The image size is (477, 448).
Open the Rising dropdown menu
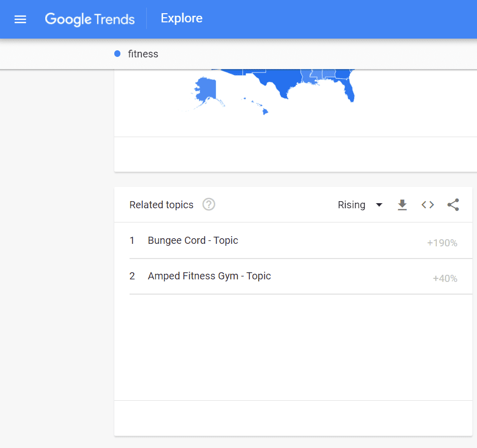(x=360, y=205)
